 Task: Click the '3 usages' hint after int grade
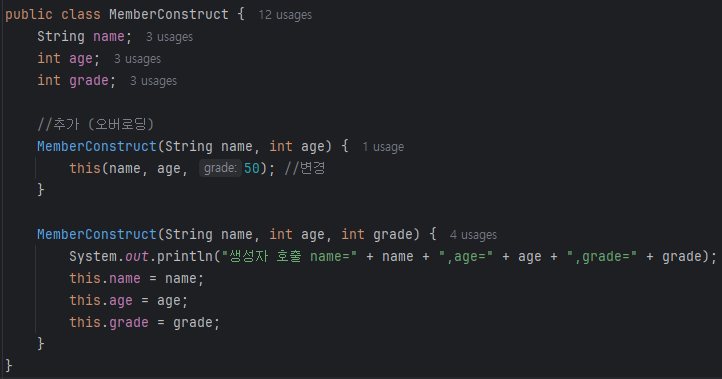pyautogui.click(x=153, y=81)
